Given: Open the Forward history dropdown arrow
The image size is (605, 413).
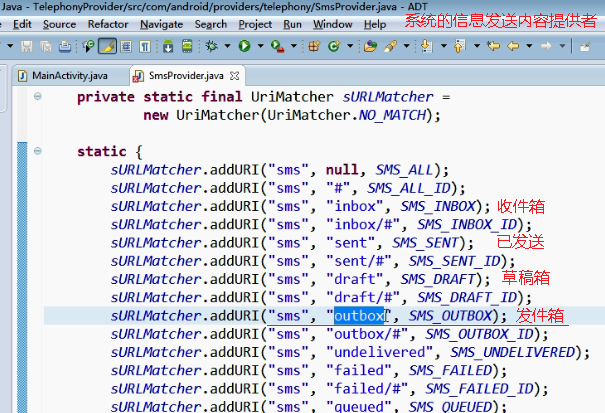Looking at the screenshot, I should click(x=563, y=46).
